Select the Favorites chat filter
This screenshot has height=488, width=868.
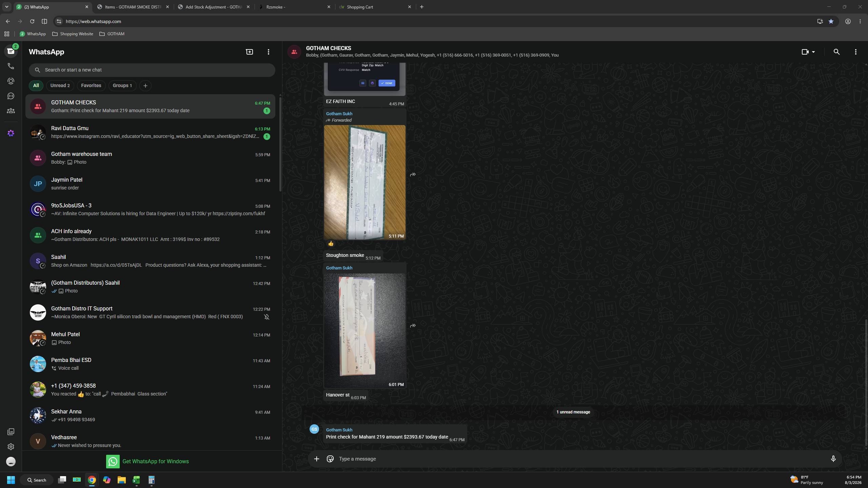click(91, 85)
